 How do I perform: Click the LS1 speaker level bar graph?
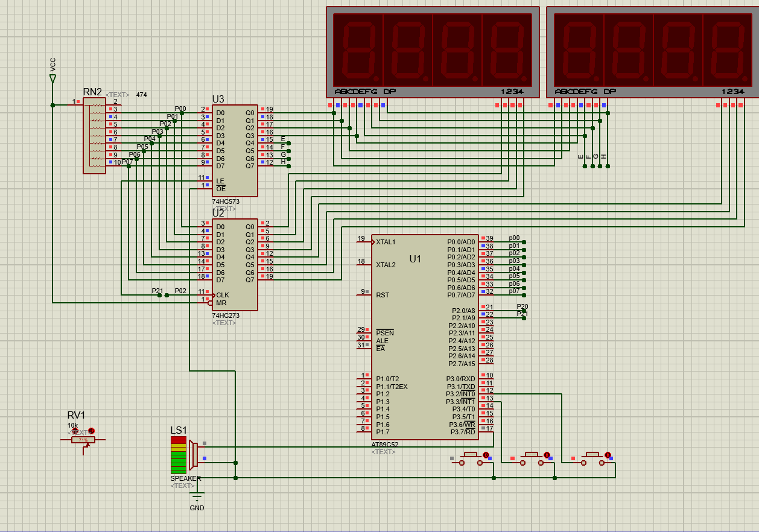(x=178, y=455)
